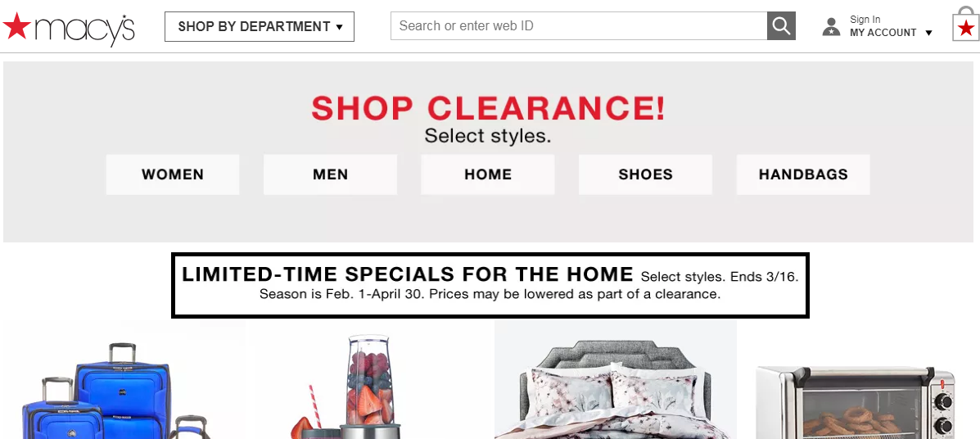Select the Home clearance button

point(487,174)
